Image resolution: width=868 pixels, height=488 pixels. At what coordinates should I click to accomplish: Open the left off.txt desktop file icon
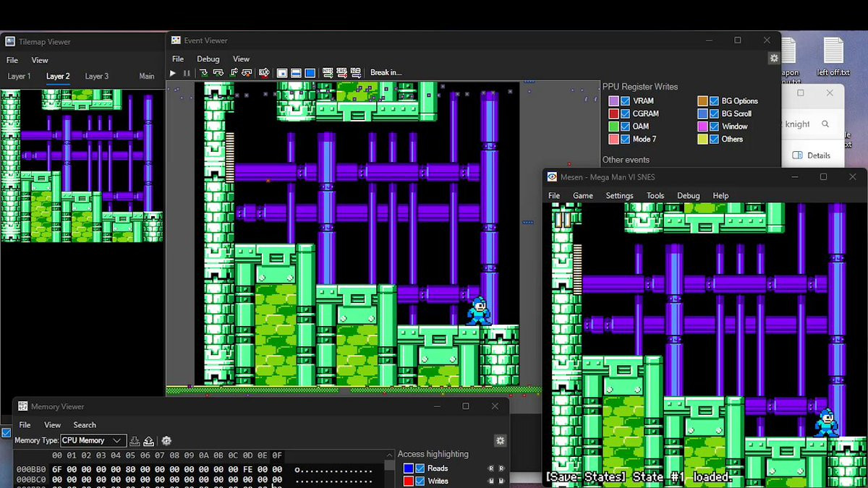pos(833,56)
